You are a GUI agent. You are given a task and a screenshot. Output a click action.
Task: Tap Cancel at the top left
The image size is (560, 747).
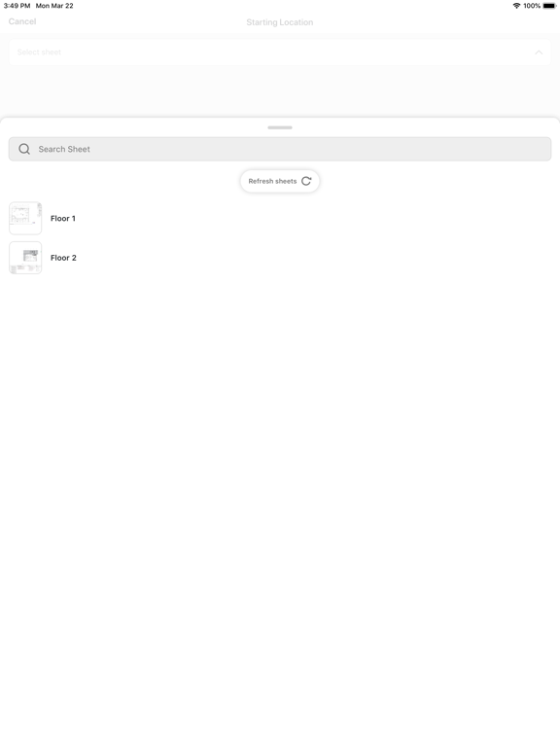[22, 21]
